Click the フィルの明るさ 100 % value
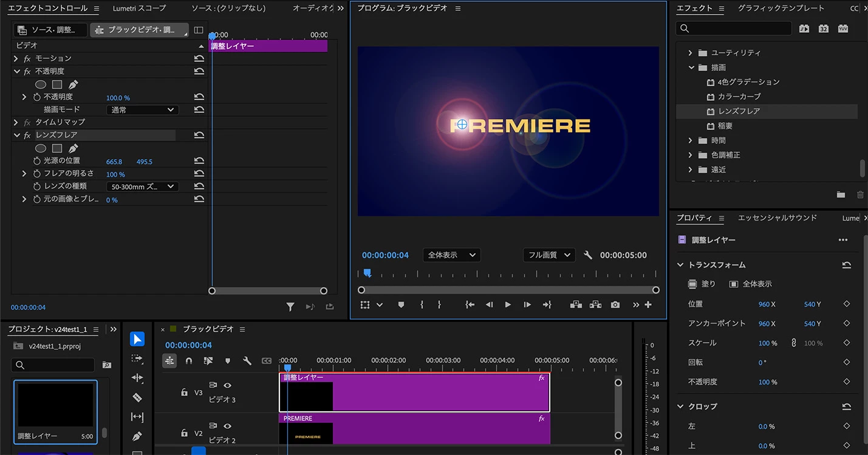The image size is (868, 455). [x=115, y=174]
